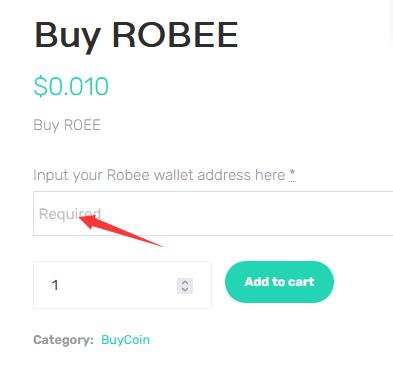Focus the Robee wallet address input field
Image resolution: width=393 pixels, height=373 pixels.
pos(213,213)
